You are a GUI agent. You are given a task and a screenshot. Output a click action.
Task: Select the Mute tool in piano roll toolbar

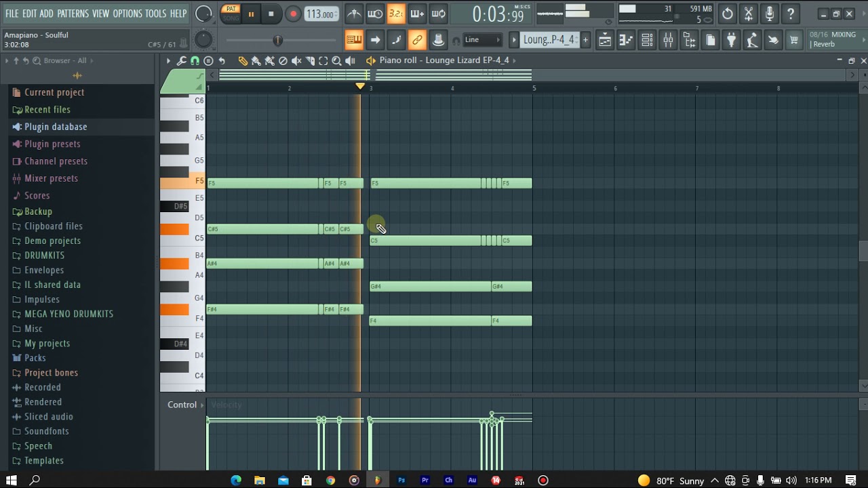tap(296, 61)
